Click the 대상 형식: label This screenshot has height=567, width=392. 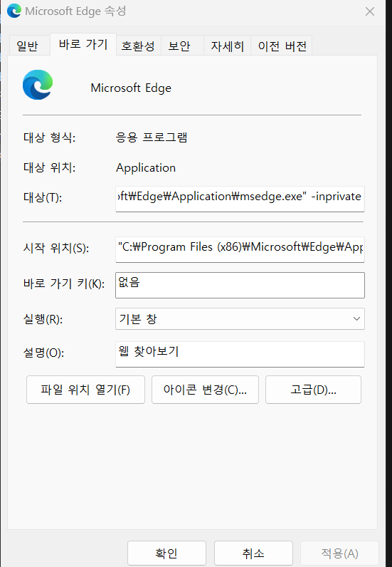50,137
